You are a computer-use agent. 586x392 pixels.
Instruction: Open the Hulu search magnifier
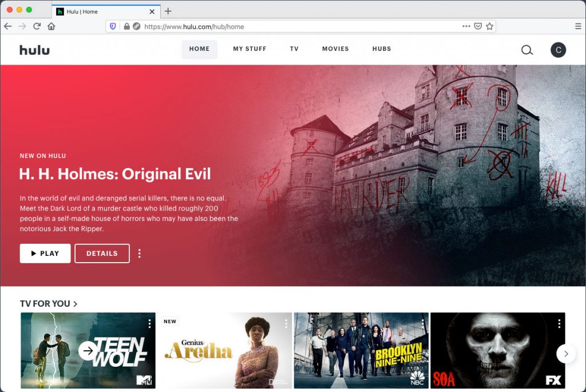[x=527, y=50]
